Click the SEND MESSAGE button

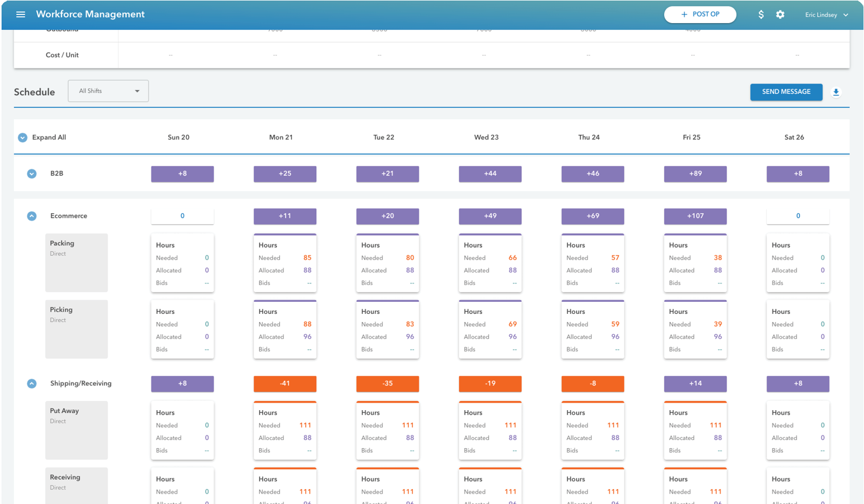786,92
